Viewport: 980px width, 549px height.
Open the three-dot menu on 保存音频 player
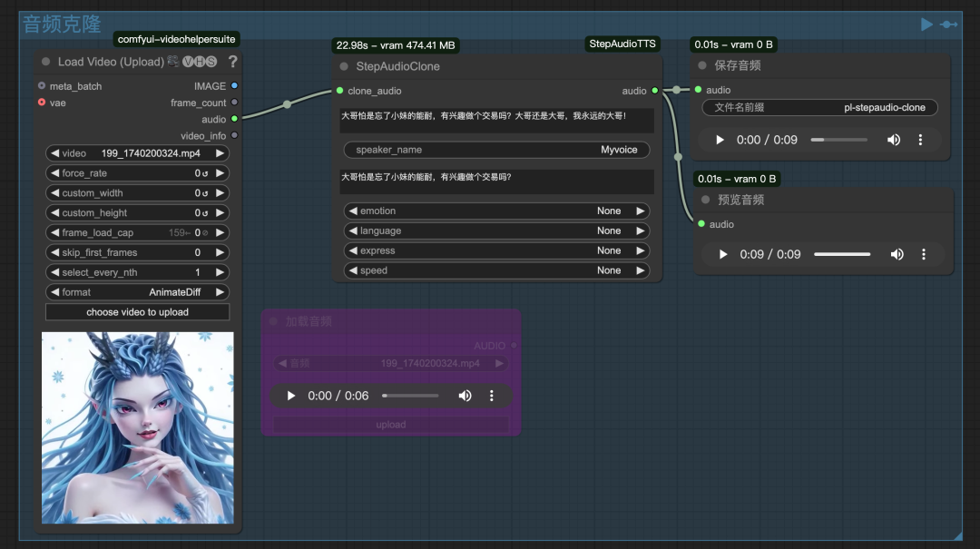pyautogui.click(x=919, y=140)
